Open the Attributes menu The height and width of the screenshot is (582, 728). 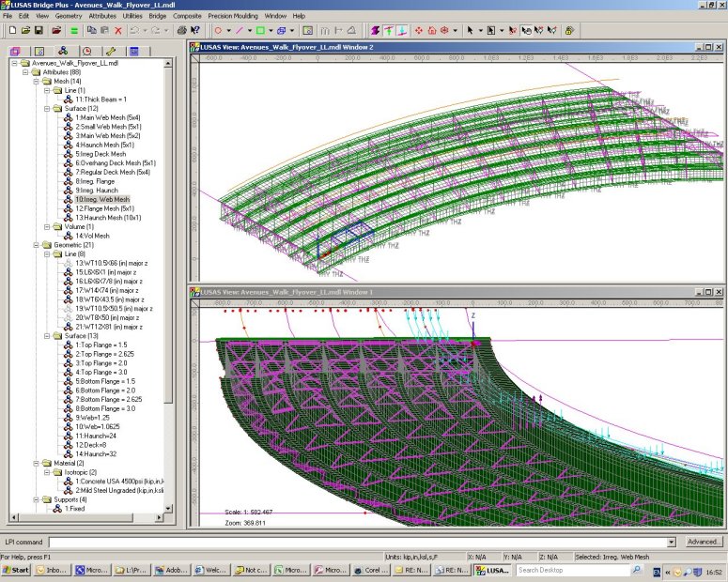[x=102, y=16]
